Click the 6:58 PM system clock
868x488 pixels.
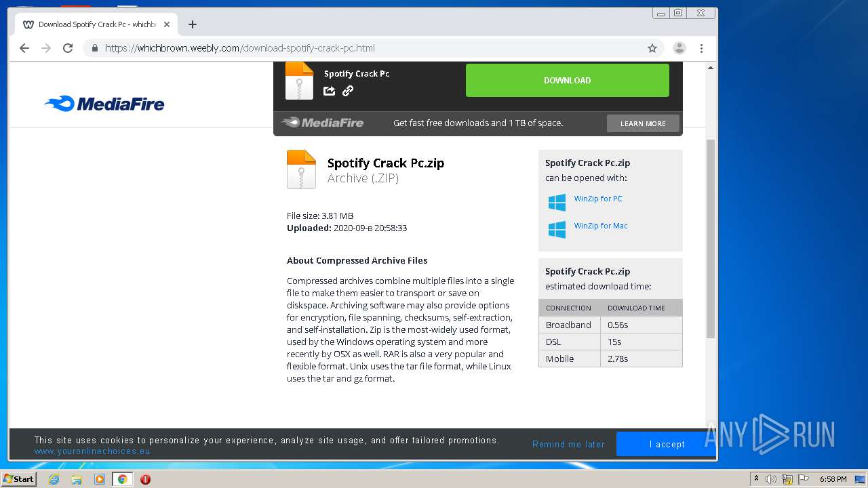pos(833,479)
